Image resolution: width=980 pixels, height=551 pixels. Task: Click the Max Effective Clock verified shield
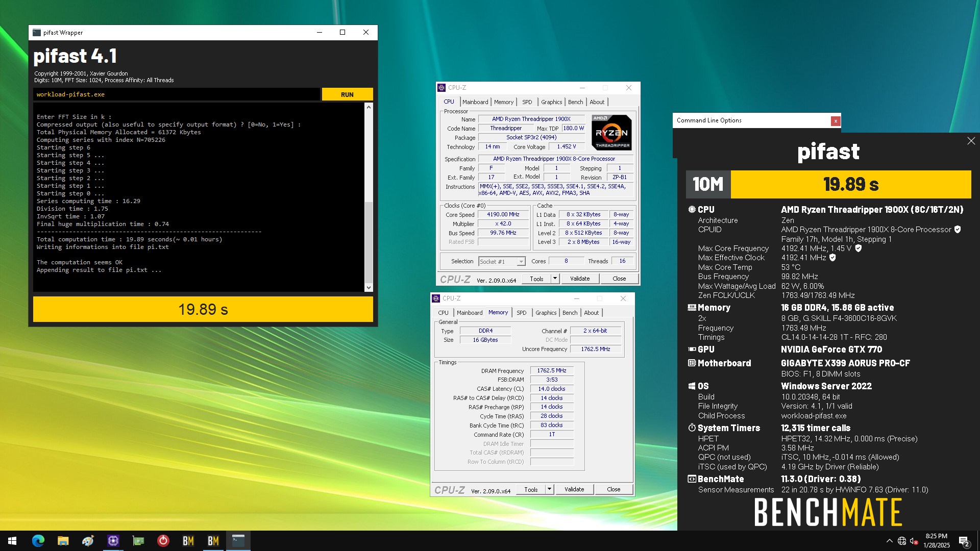pyautogui.click(x=832, y=258)
